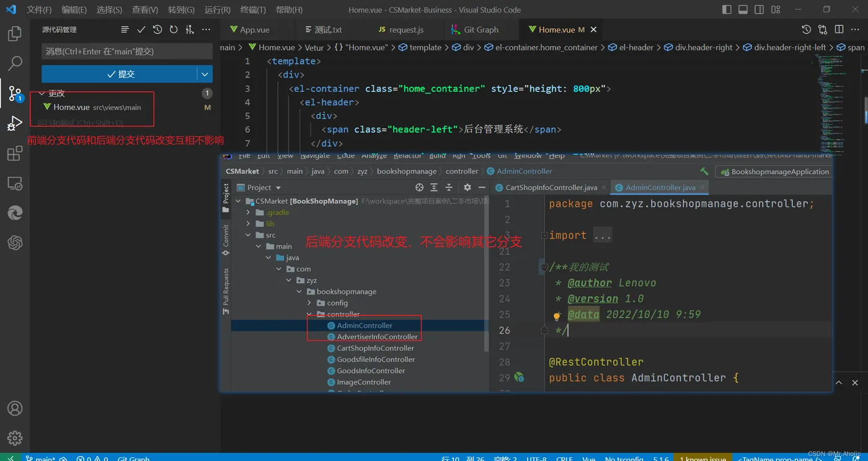Open the IntelliJ Pull Requests side tab

[226, 291]
